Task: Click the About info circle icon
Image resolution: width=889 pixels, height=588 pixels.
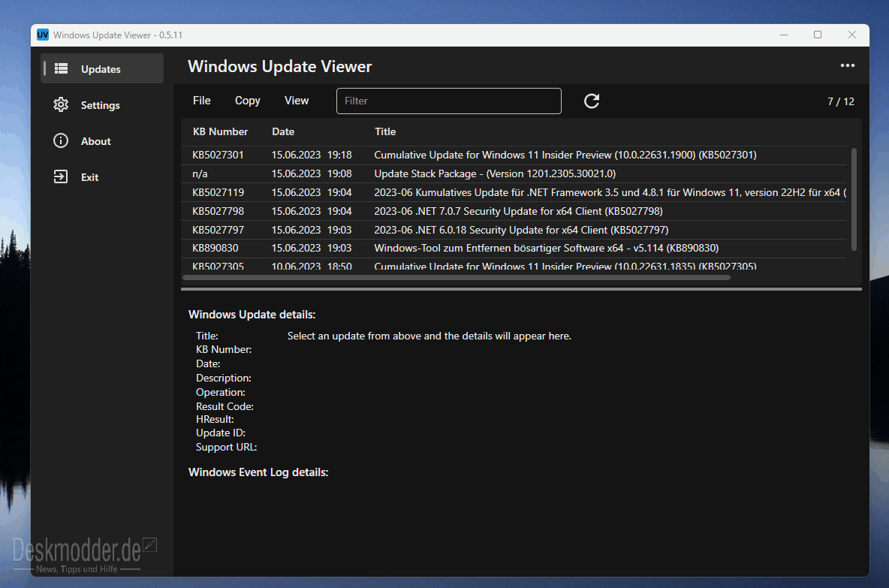Action: pos(61,140)
